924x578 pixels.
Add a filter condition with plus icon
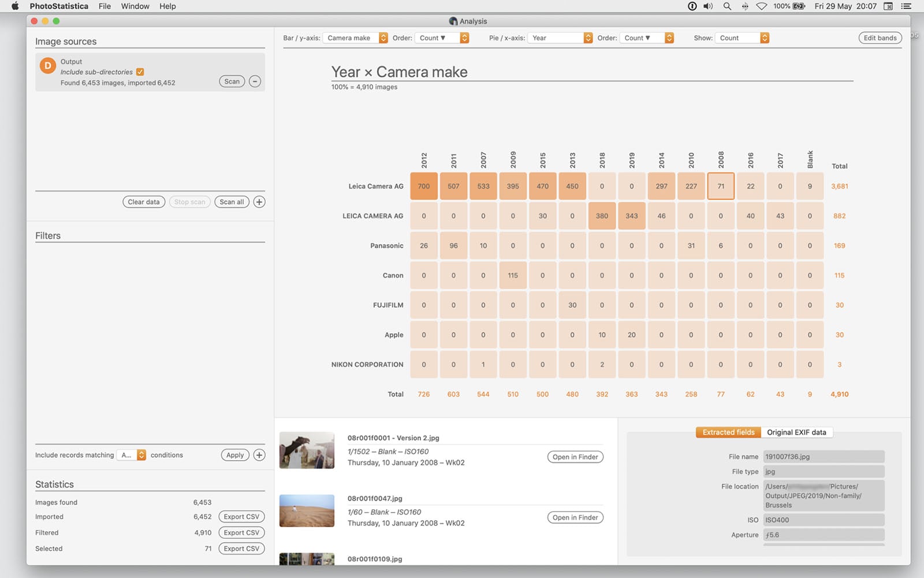[259, 455]
